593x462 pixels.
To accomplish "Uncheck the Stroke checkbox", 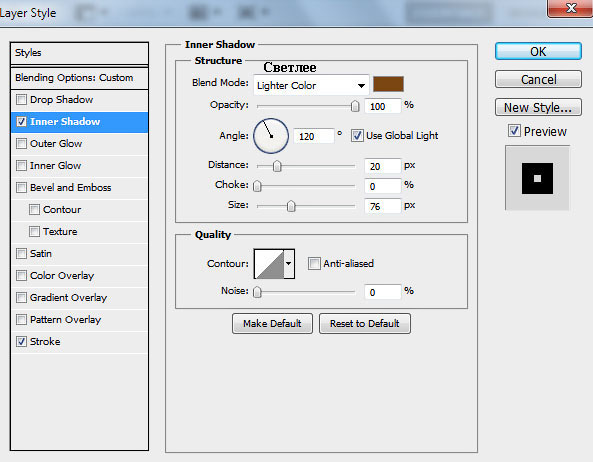I will (22, 341).
